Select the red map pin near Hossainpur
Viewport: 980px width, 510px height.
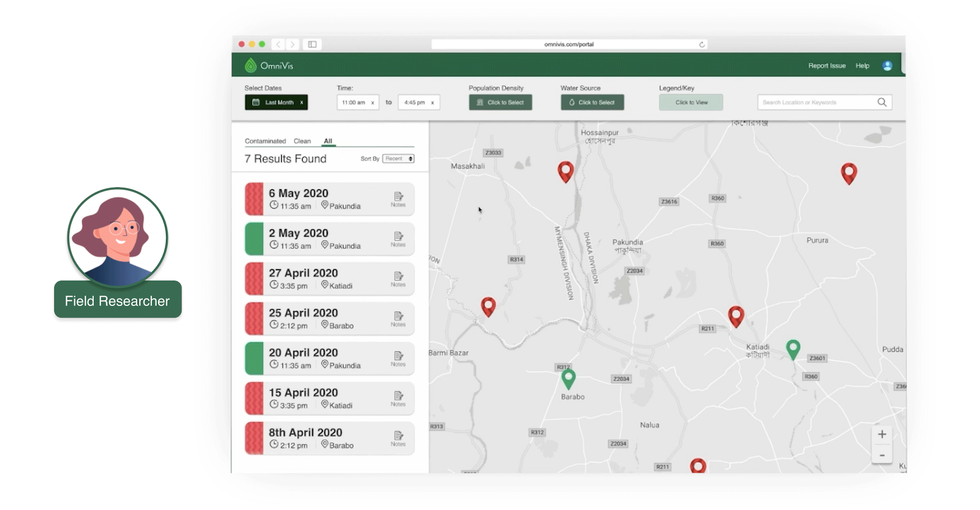(x=566, y=172)
